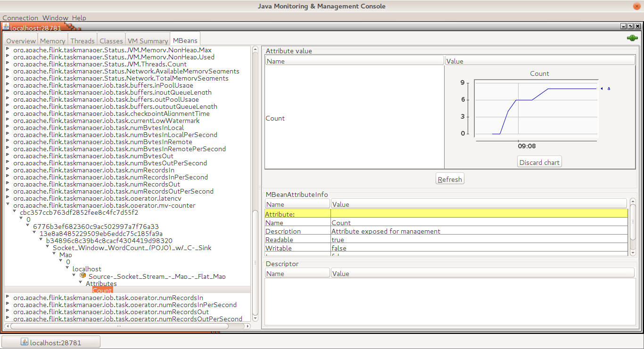The height and width of the screenshot is (349, 644).
Task: Switch to the Memory tab
Action: tap(52, 41)
